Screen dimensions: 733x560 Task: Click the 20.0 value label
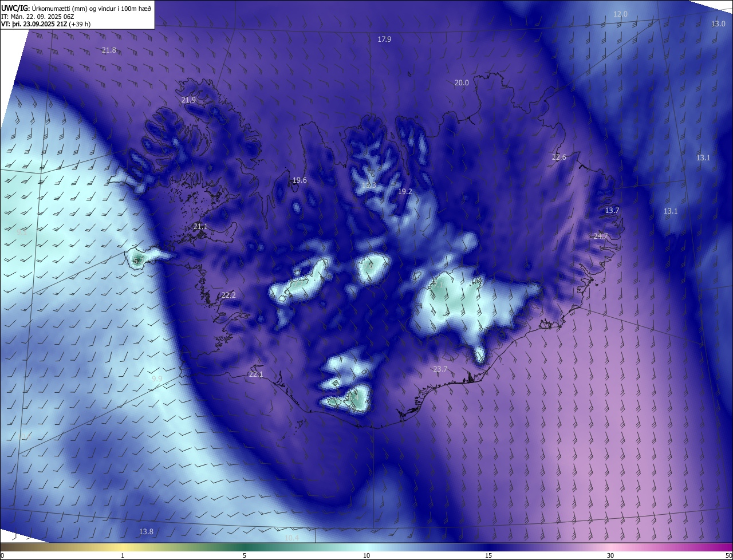[x=462, y=83]
